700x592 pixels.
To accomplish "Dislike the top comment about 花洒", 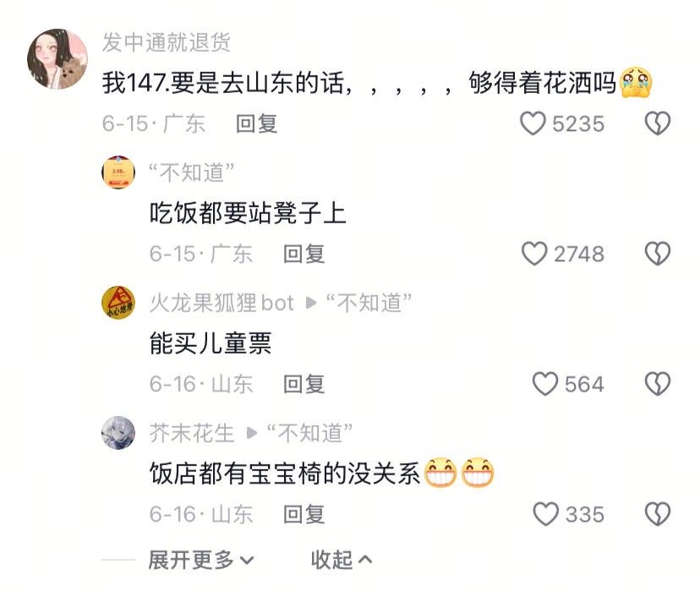I will point(658,123).
